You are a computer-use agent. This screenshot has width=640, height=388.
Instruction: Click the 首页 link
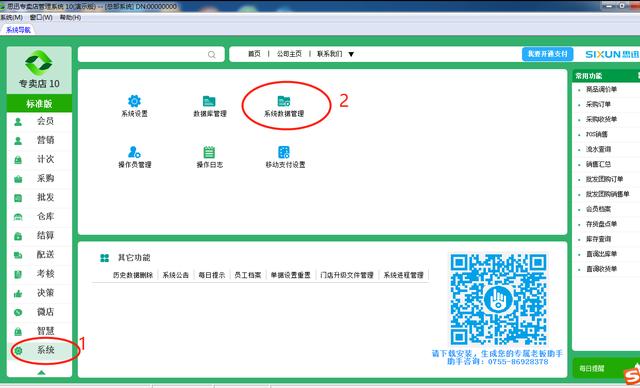tap(254, 54)
